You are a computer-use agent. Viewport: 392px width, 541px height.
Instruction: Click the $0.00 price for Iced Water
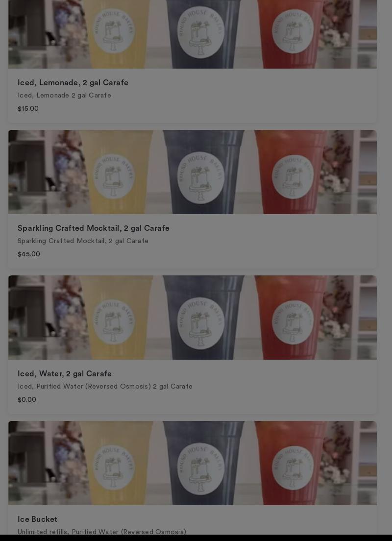(x=27, y=400)
